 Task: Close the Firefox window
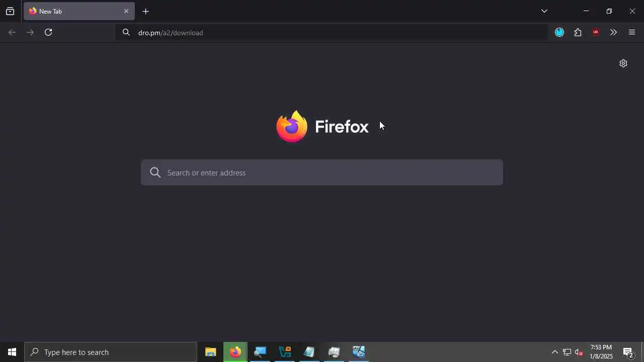point(632,11)
